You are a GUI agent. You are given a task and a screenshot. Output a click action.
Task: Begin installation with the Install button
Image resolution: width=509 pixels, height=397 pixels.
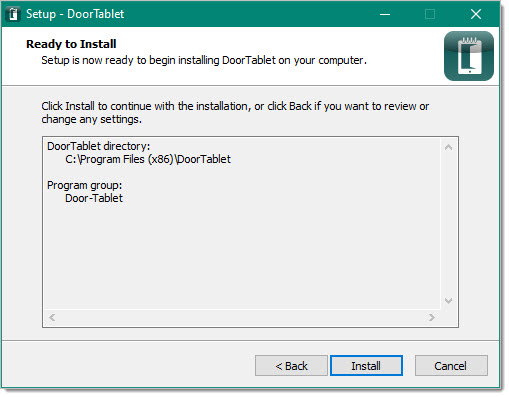(x=366, y=366)
